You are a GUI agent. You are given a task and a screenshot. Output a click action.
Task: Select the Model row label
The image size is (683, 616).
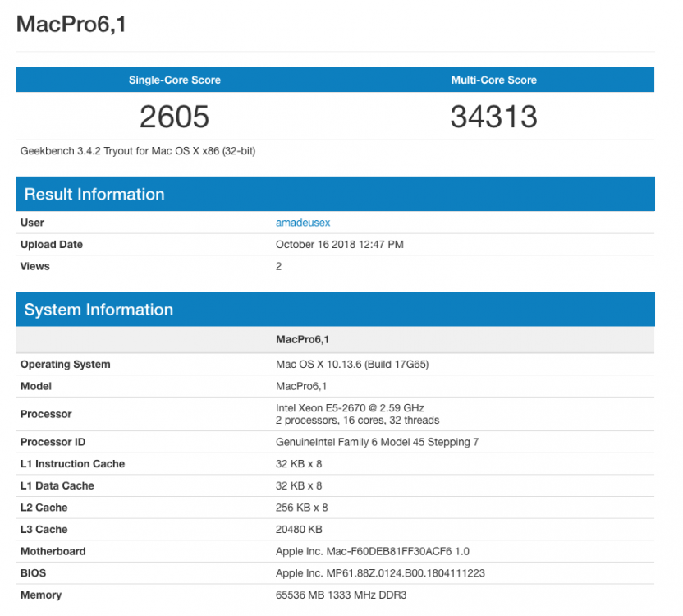coord(36,386)
